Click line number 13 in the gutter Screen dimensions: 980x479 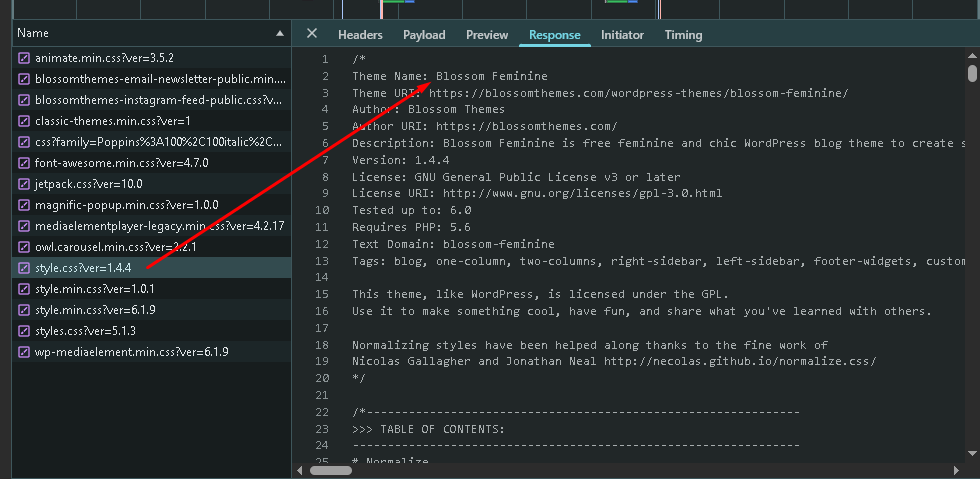coord(322,261)
